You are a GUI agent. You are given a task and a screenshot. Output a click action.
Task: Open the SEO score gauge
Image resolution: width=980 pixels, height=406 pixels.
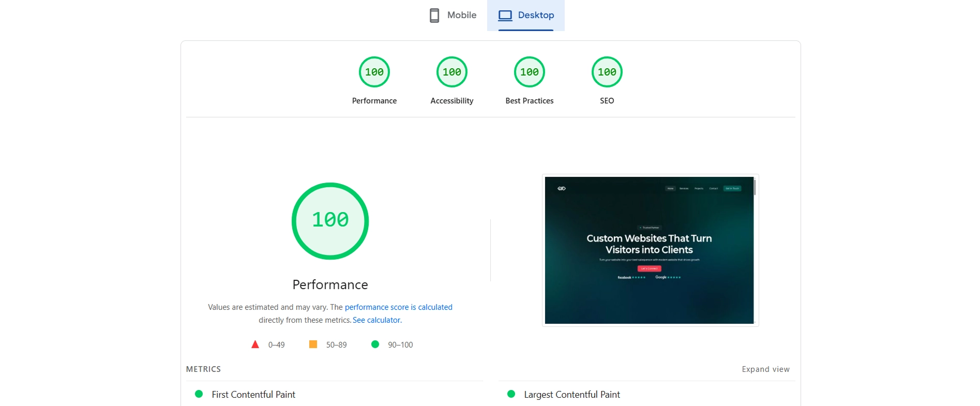click(607, 72)
